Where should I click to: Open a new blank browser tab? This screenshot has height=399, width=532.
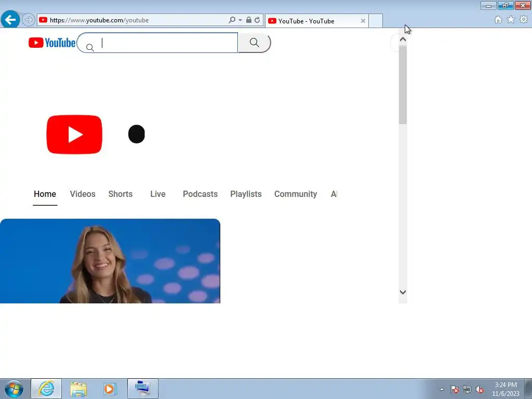pyautogui.click(x=376, y=21)
